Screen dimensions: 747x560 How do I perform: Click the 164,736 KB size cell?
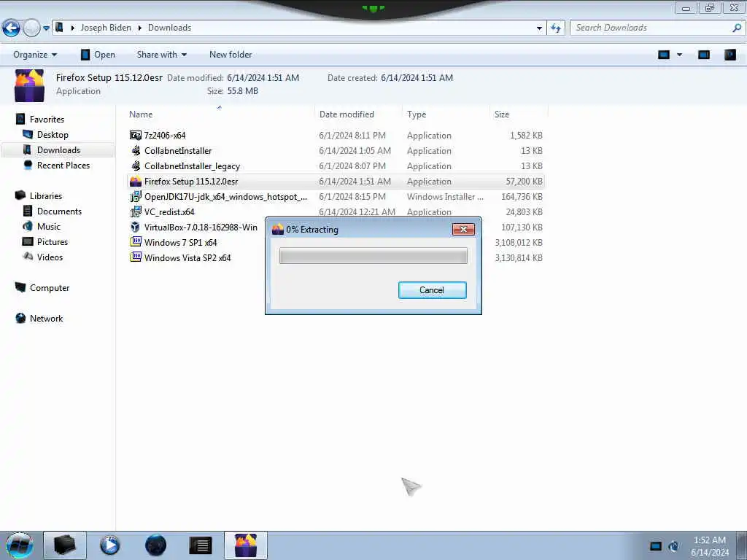[522, 197]
